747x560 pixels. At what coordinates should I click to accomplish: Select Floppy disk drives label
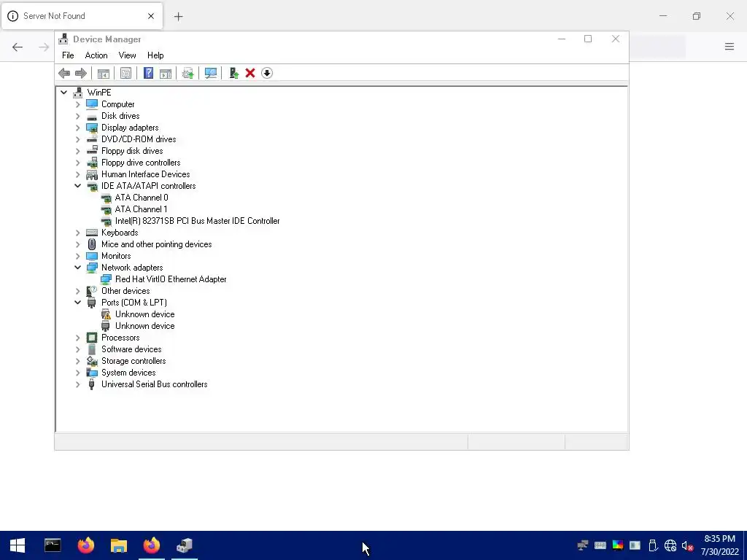click(x=132, y=151)
